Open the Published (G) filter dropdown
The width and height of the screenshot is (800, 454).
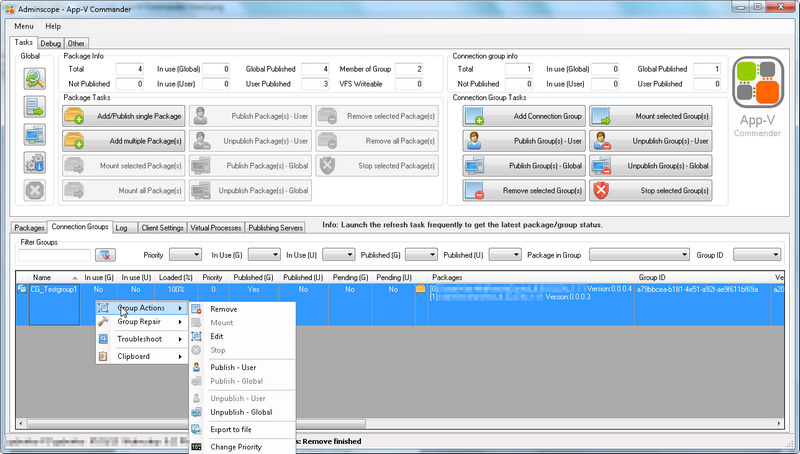[x=421, y=255]
